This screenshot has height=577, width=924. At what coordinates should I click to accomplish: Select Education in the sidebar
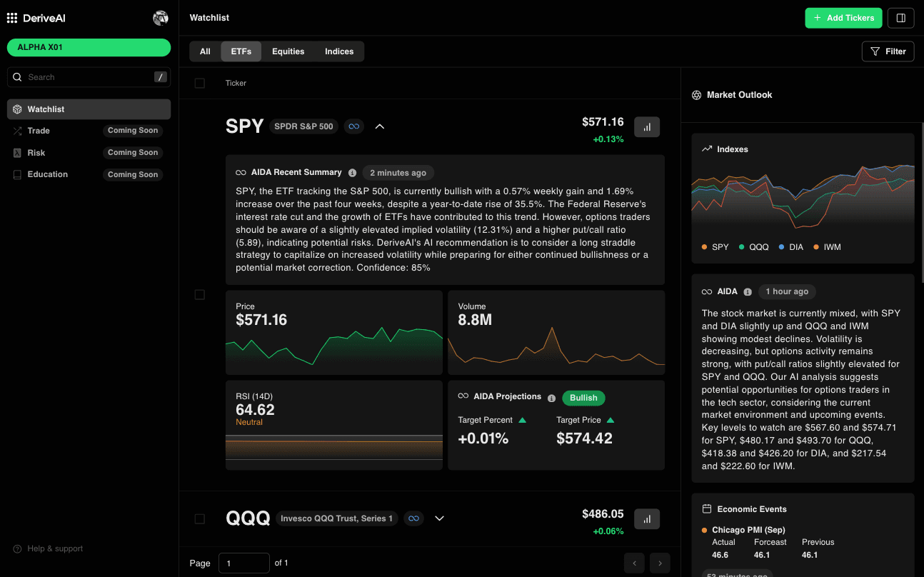(x=89, y=174)
